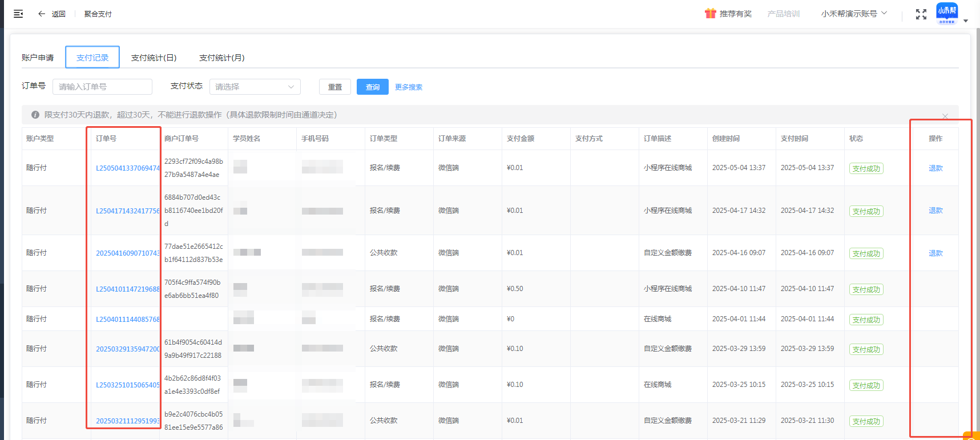
Task: Click 在线商城 description on 2025-03-25 row
Action: [x=658, y=385]
